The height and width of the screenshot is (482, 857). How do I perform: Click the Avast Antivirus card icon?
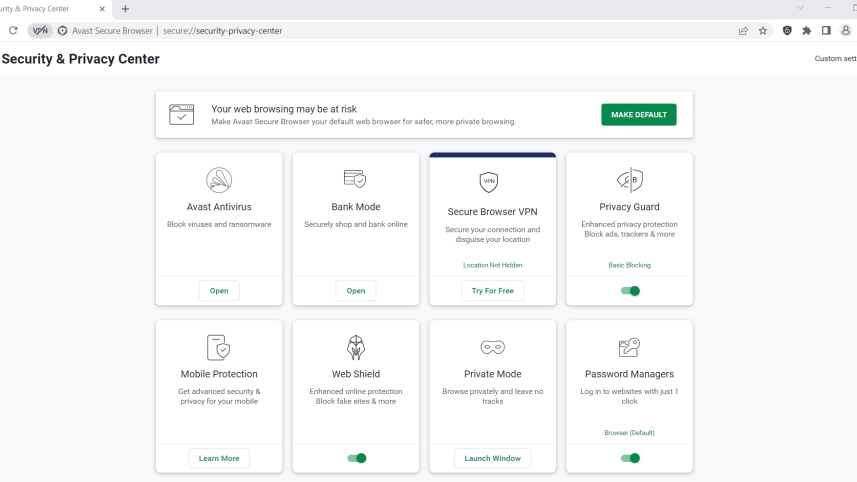coord(219,180)
